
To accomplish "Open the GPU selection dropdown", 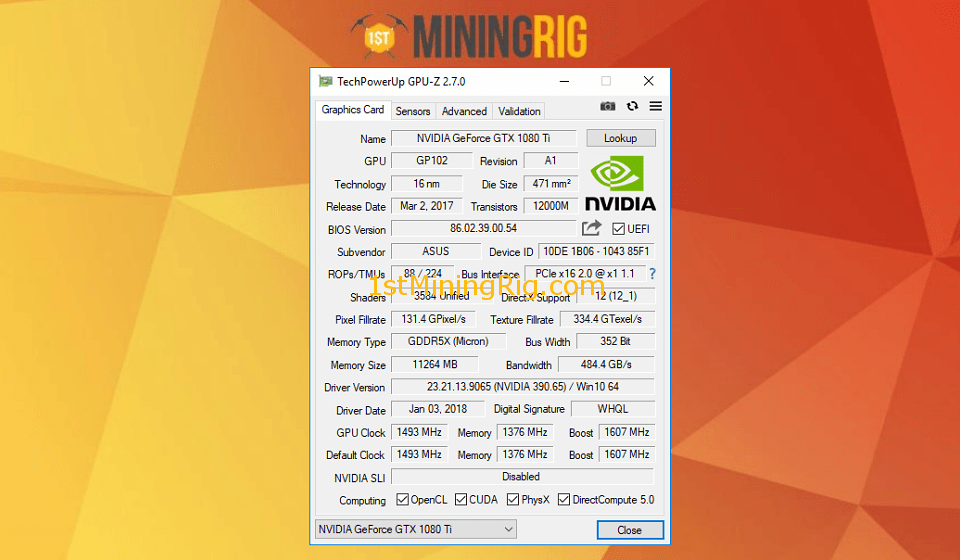I will (416, 529).
